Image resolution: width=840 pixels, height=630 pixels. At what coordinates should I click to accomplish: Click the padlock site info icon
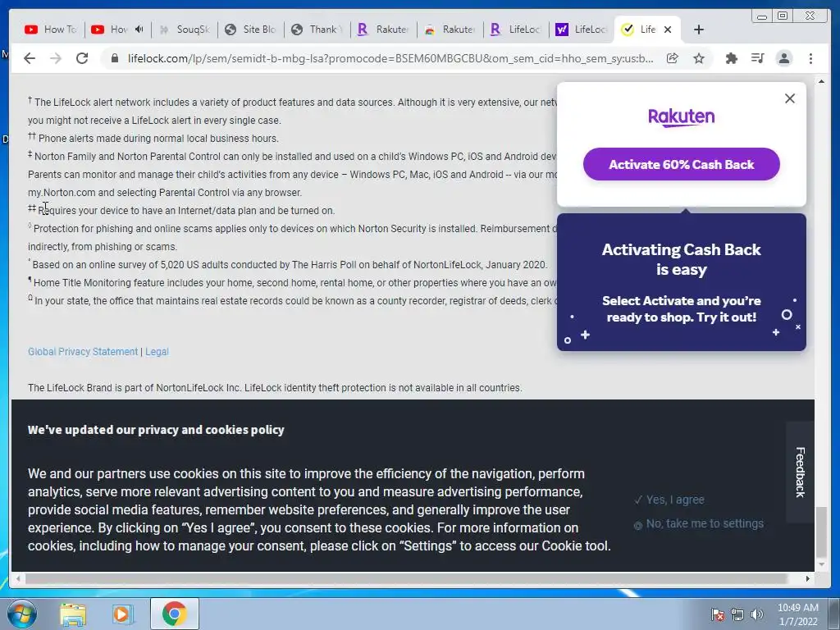[114, 58]
